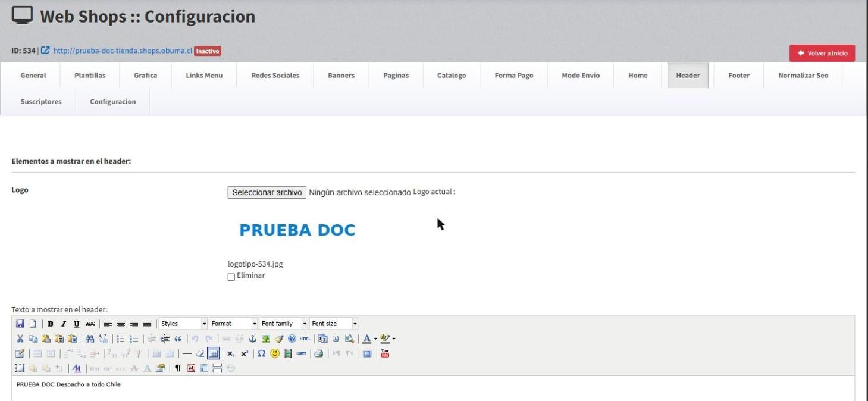Click the cut scissors icon
The width and height of the screenshot is (868, 401).
[x=20, y=339]
